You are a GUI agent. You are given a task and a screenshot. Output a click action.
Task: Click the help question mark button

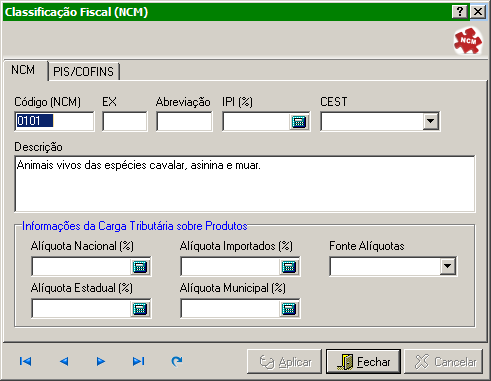click(460, 12)
